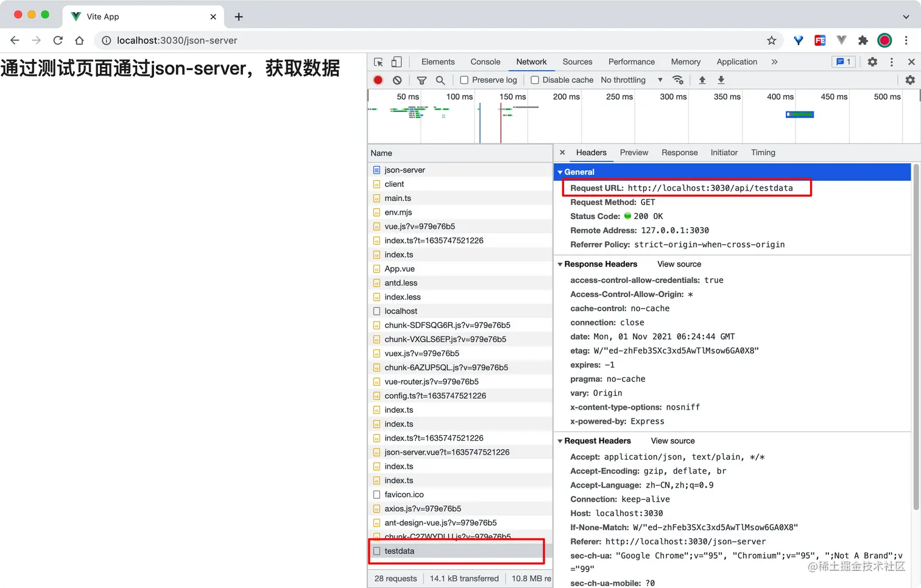The height and width of the screenshot is (588, 921).
Task: Open the console messages badge showing 1
Action: [x=844, y=62]
